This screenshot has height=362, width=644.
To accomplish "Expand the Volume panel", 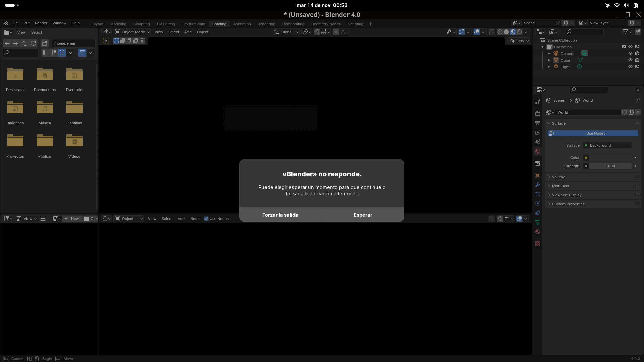I will click(x=593, y=177).
